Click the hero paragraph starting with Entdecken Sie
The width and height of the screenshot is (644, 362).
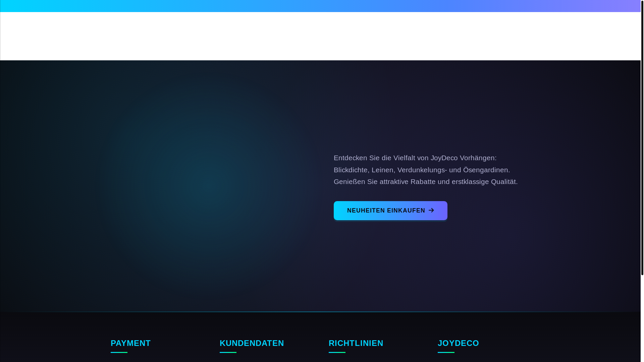click(425, 170)
